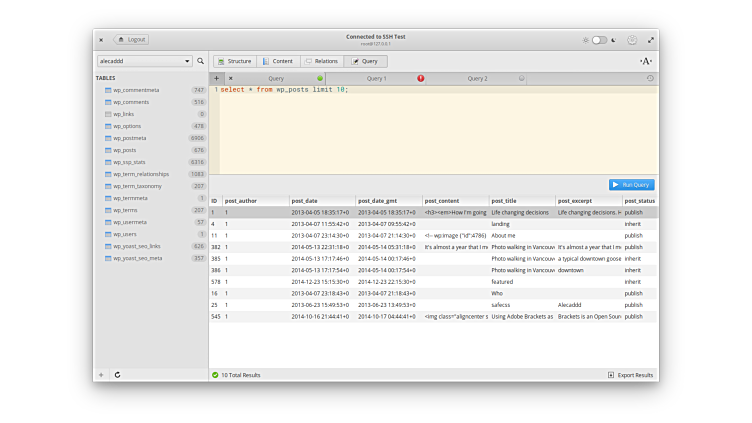
Task: Click the search tables magnifier icon
Action: pos(200,61)
